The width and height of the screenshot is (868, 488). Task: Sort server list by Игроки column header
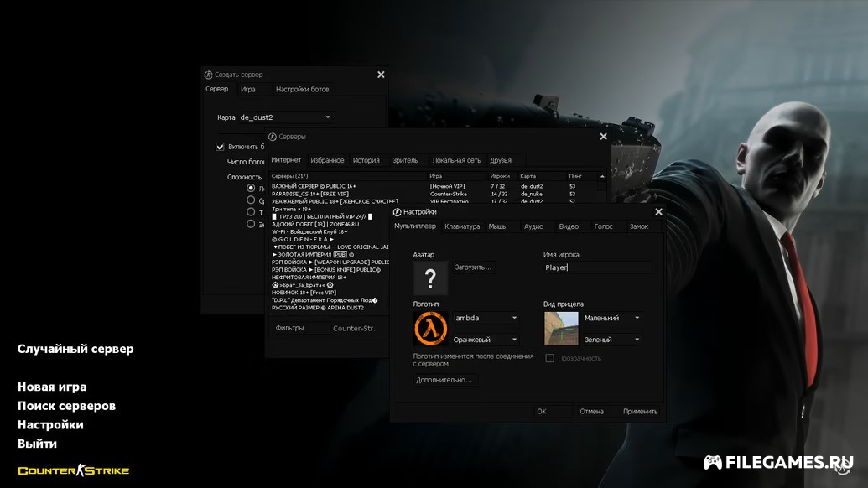click(x=502, y=176)
